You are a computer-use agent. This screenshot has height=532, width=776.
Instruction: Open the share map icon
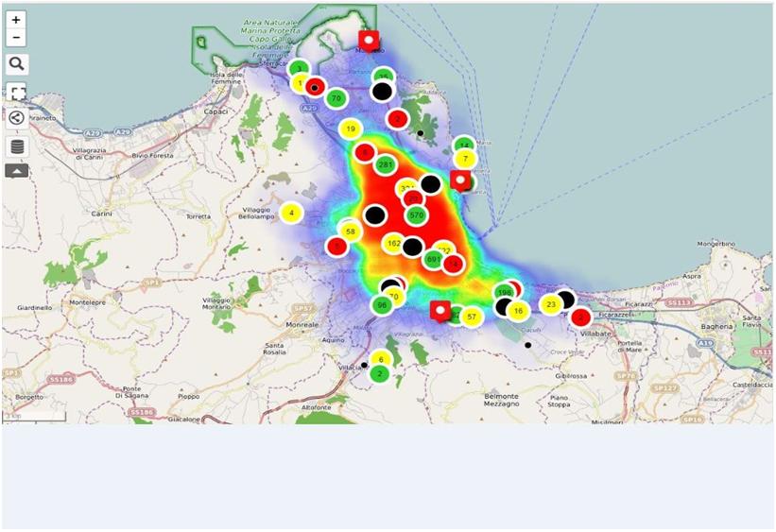click(16, 118)
